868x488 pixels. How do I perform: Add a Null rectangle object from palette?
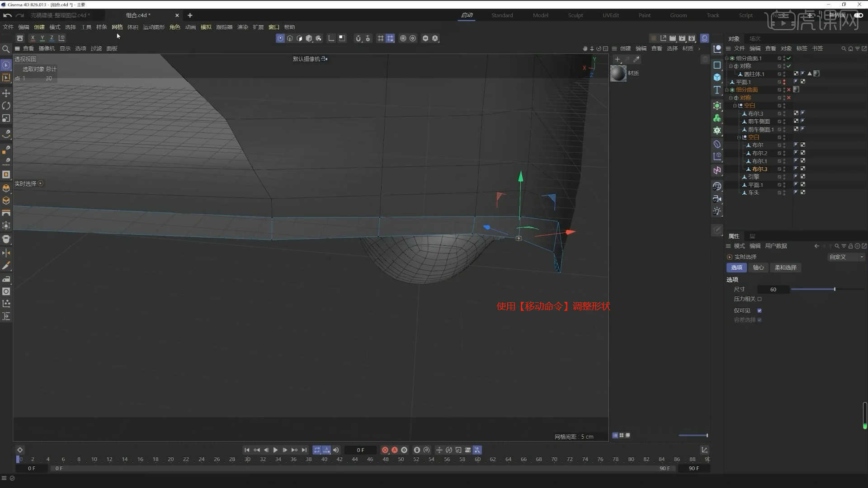[717, 65]
